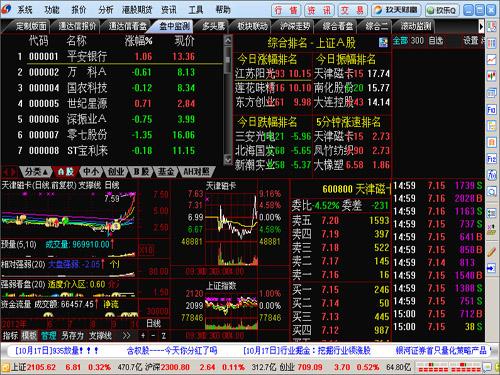Switch to the 综合二 tab
Viewport: 500px width, 375px height.
coord(376,26)
